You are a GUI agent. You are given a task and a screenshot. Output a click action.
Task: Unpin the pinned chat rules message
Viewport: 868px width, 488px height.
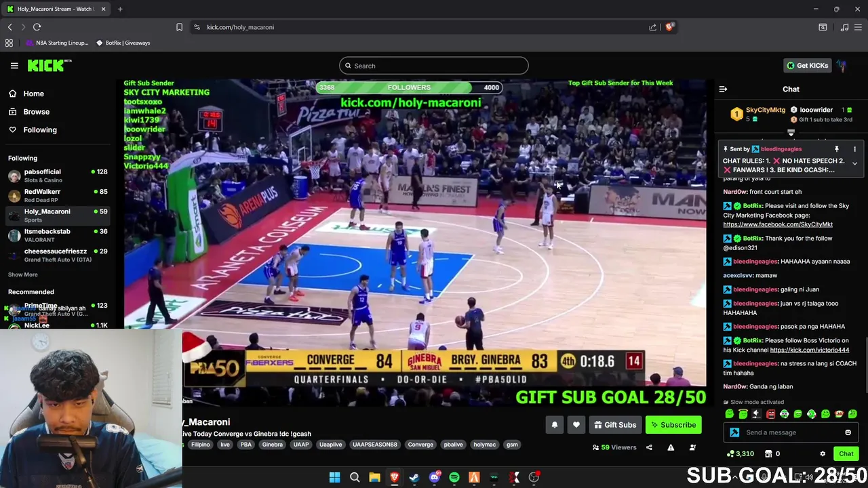836,149
